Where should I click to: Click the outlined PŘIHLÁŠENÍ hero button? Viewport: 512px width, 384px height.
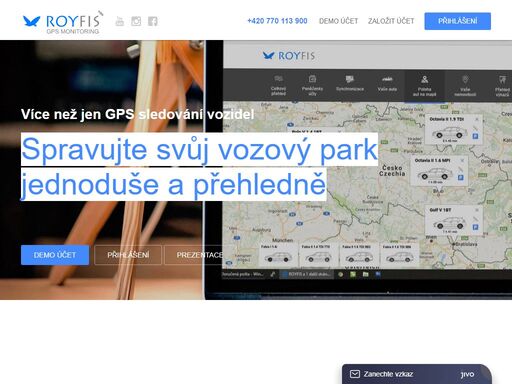click(x=128, y=255)
